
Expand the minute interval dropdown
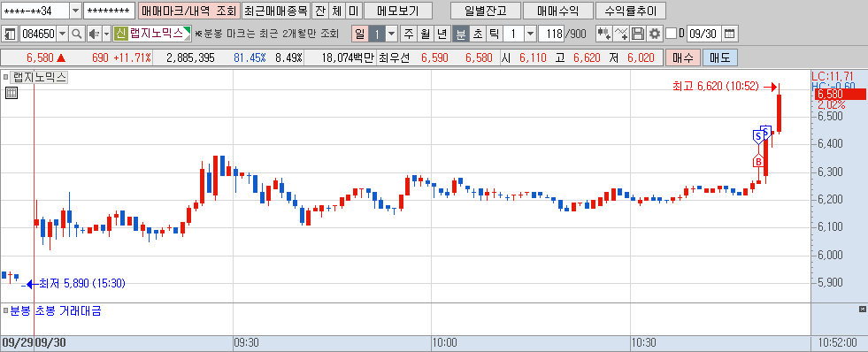coord(530,34)
